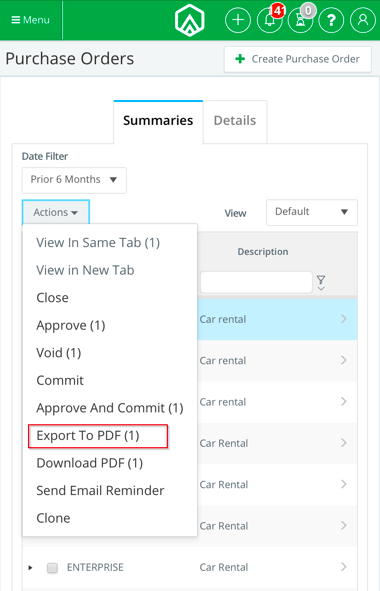Open the Default view dropdown

tap(312, 212)
